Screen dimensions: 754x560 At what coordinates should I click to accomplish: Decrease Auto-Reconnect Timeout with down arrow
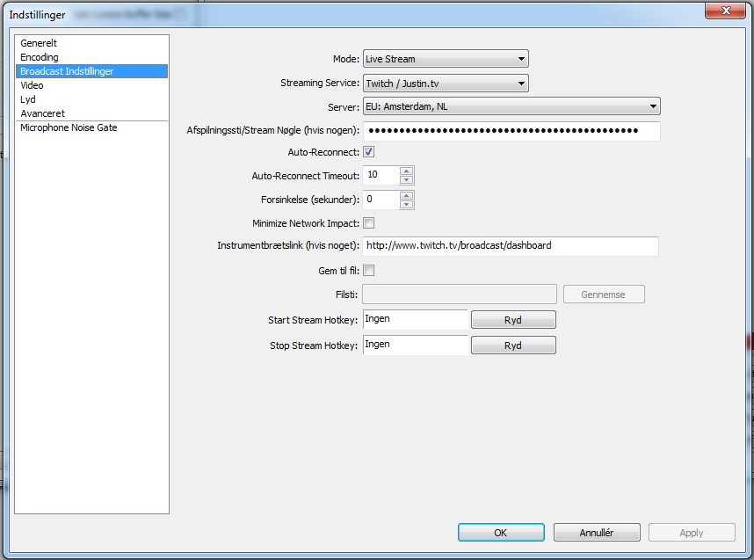click(406, 180)
